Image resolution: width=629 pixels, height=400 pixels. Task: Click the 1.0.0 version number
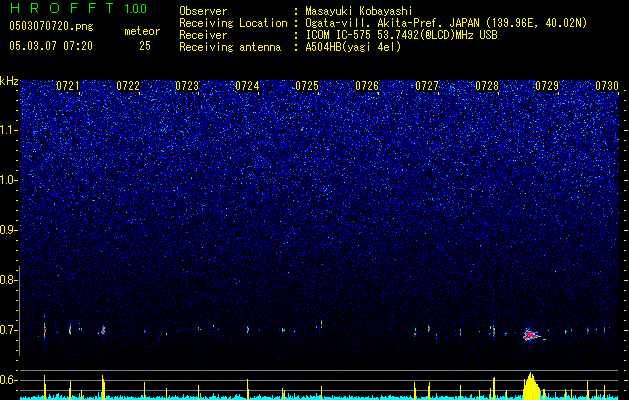pyautogui.click(x=136, y=8)
